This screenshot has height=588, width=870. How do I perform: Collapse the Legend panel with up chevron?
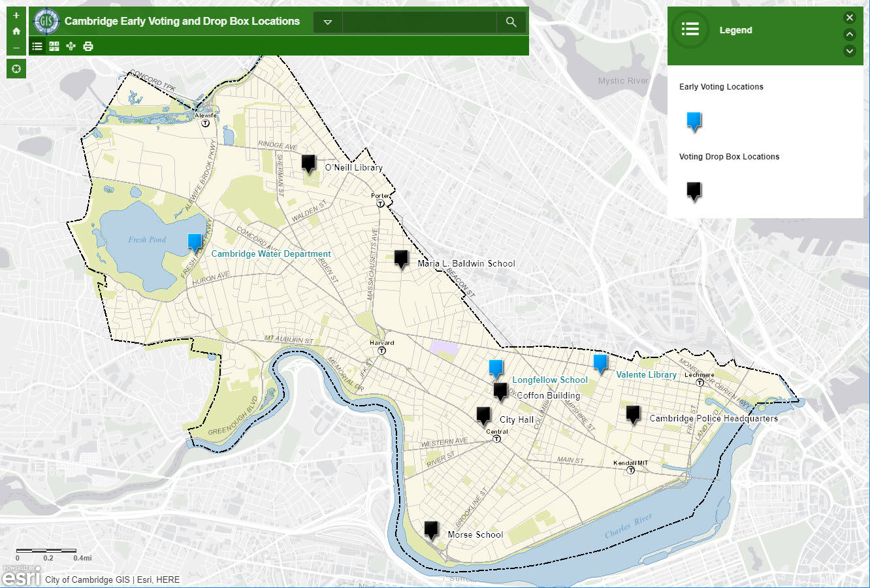849,35
